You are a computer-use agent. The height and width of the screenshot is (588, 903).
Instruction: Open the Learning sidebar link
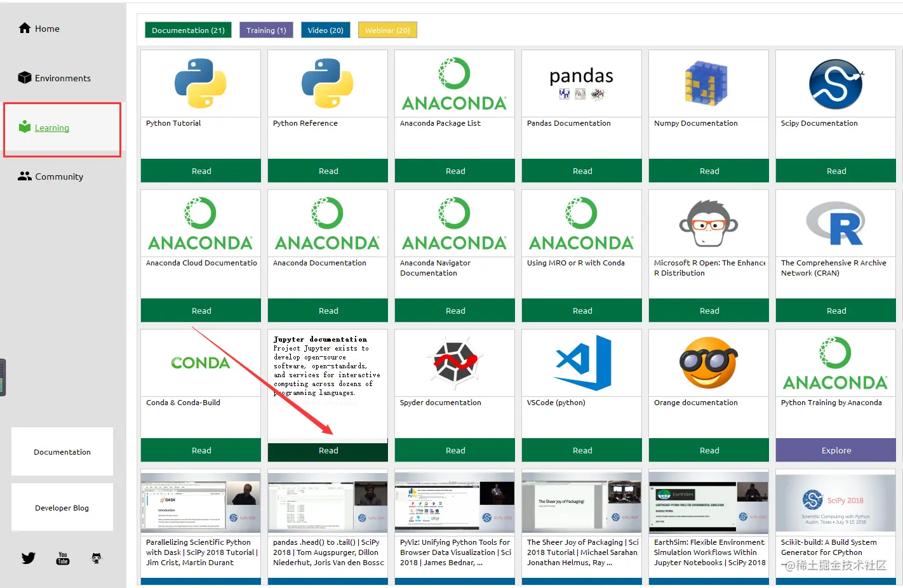tap(52, 128)
